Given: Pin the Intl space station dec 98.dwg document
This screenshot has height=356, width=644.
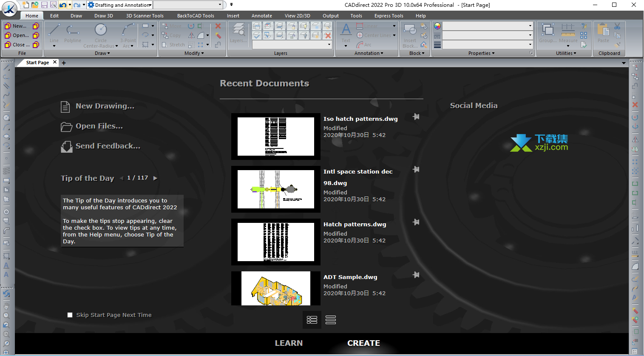Looking at the screenshot, I should pos(416,169).
